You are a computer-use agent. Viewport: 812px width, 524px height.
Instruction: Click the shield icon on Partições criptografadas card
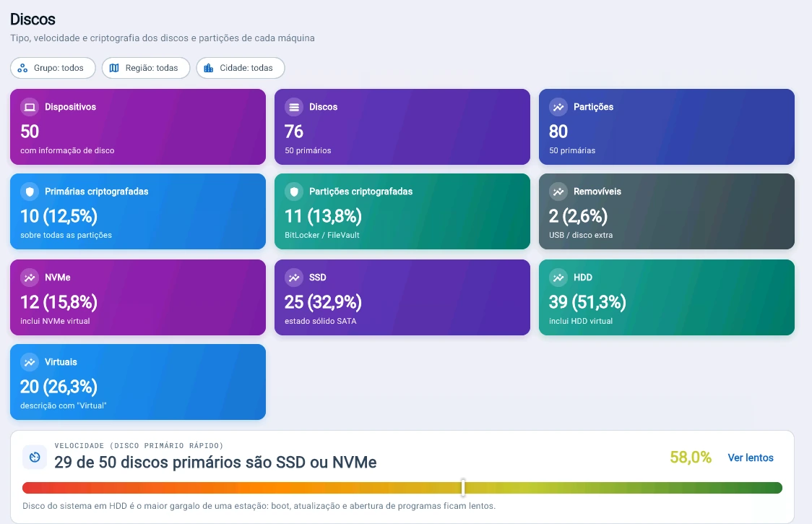(x=294, y=192)
